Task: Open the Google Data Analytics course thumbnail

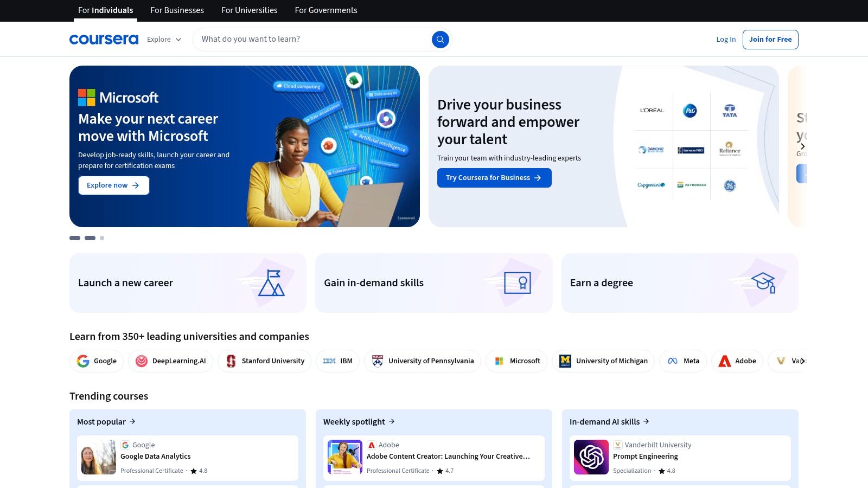Action: [x=98, y=458]
